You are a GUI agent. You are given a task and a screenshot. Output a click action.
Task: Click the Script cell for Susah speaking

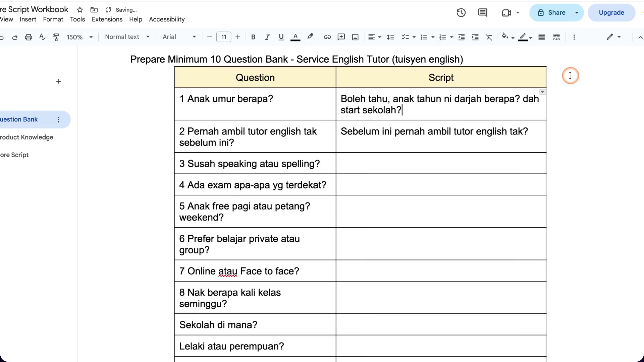coord(441,163)
